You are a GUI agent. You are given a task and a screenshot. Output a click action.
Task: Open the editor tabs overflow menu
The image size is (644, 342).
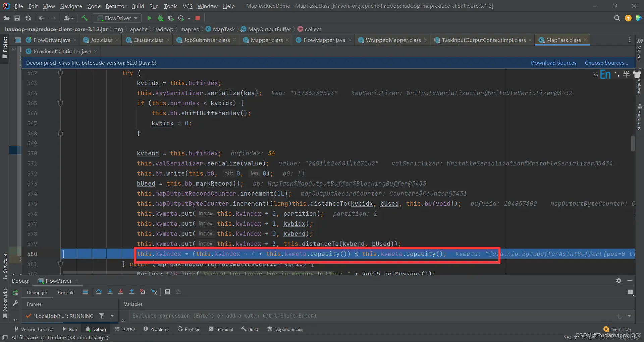click(x=630, y=40)
